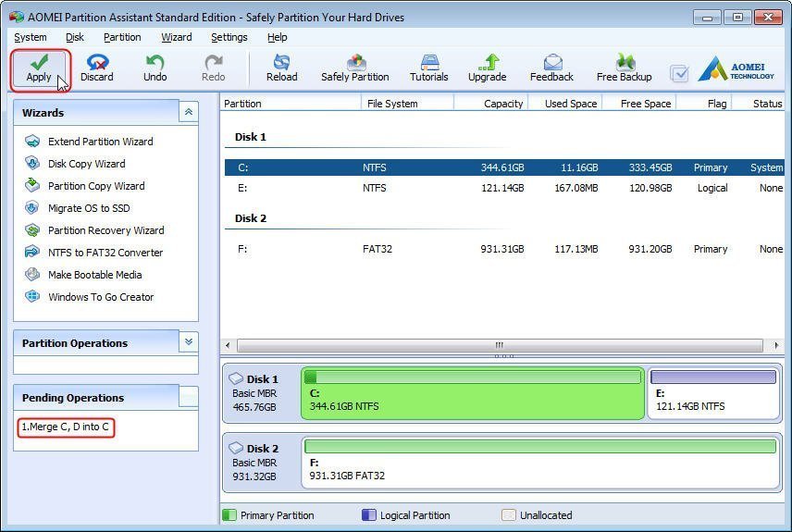The image size is (792, 532).
Task: Click the Apply toolbar button
Action: coord(39,68)
